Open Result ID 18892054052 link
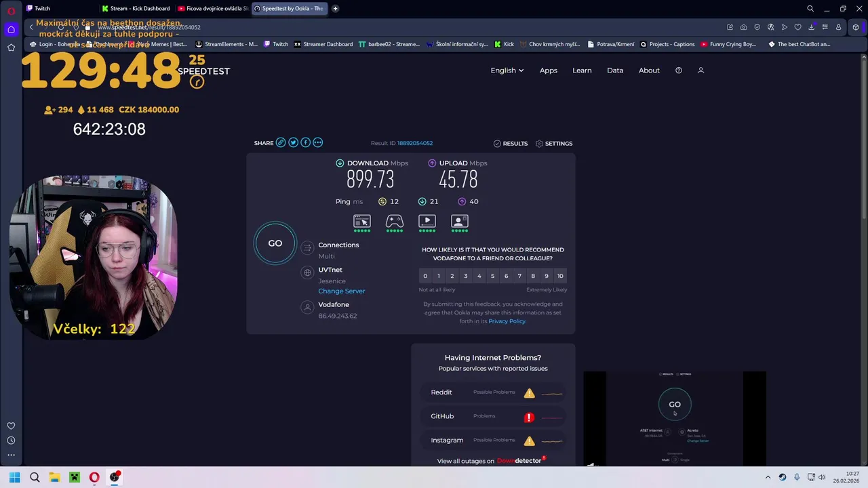This screenshot has height=488, width=868. (x=415, y=143)
